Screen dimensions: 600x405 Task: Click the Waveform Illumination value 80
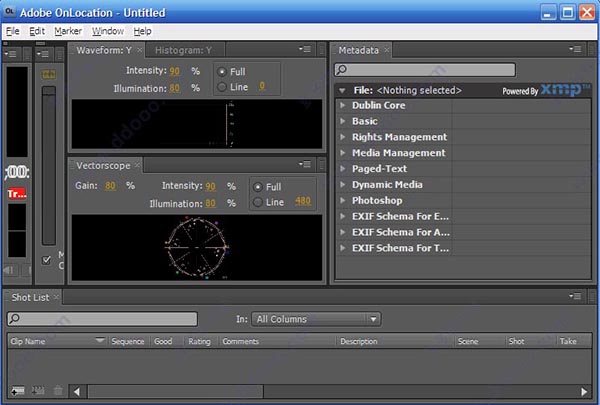pyautogui.click(x=174, y=88)
